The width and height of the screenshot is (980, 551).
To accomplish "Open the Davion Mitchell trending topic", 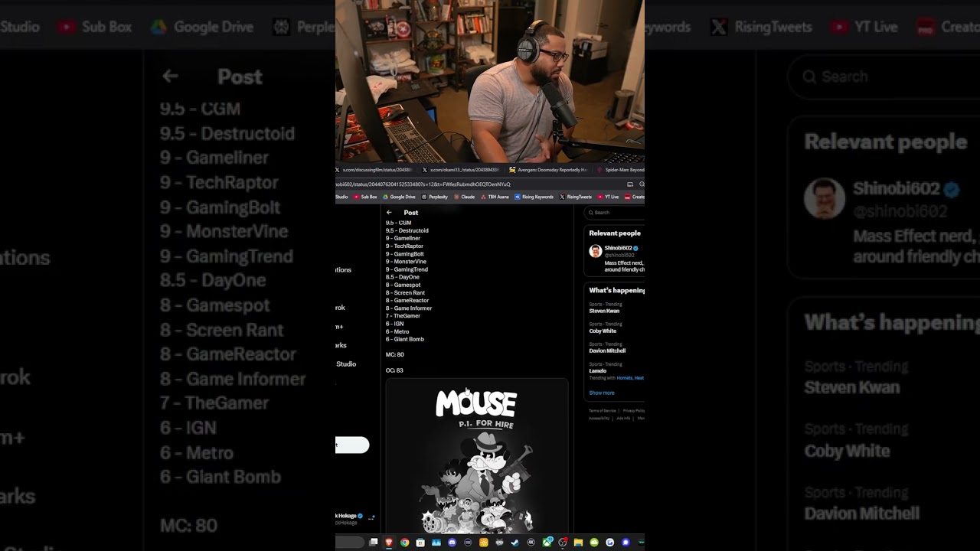I will point(607,351).
